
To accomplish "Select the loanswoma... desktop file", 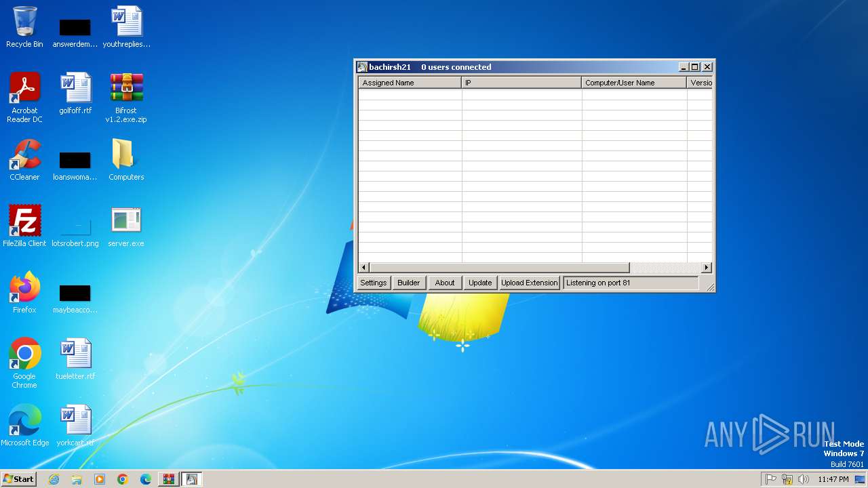I will pos(75,167).
